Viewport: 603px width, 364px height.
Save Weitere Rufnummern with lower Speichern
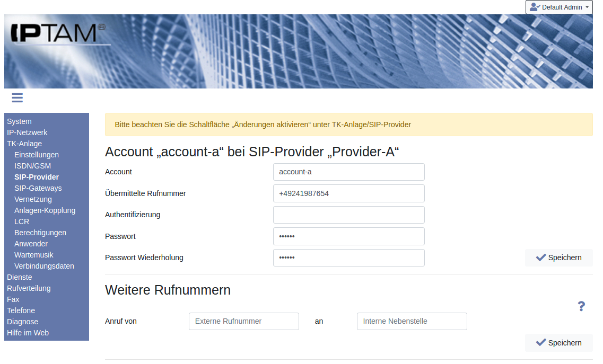[559, 343]
